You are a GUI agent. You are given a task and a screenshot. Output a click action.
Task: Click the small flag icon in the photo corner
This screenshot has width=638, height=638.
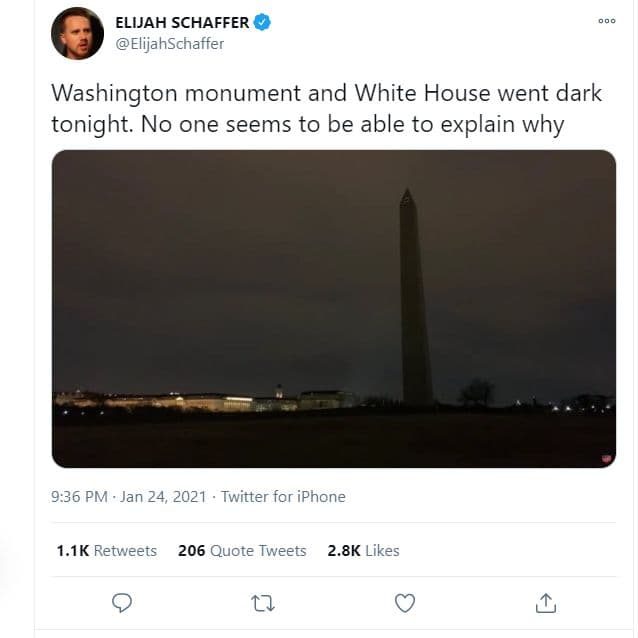[606, 459]
